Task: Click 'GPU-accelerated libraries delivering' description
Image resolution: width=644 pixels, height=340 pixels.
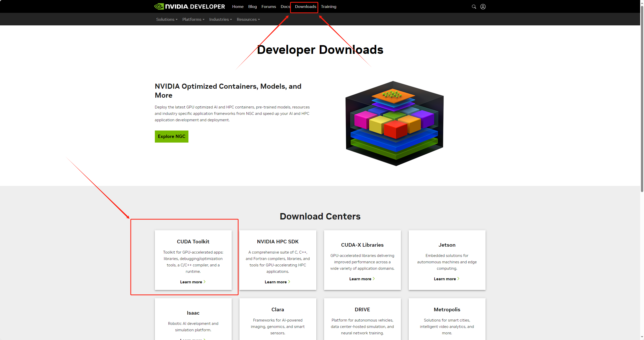Action: (362, 262)
